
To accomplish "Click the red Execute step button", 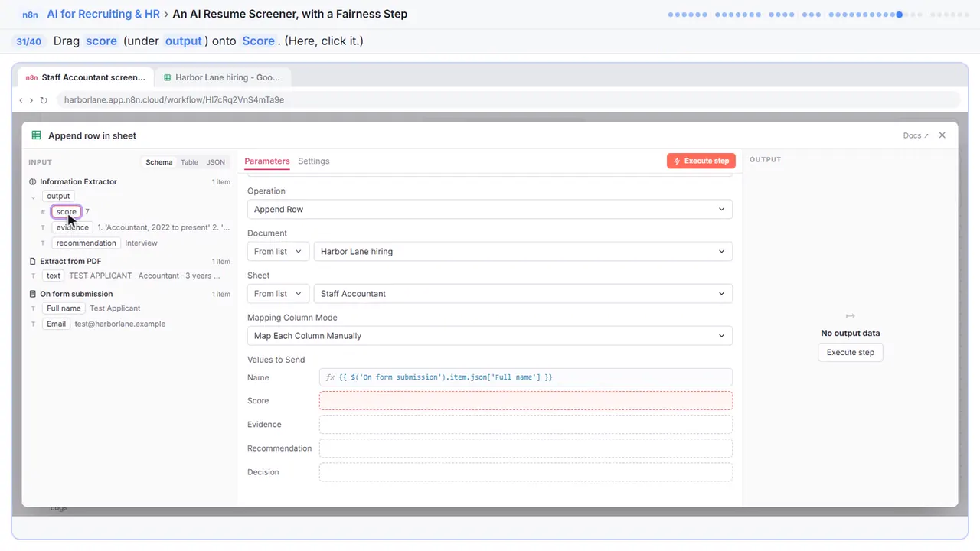I will (x=701, y=161).
